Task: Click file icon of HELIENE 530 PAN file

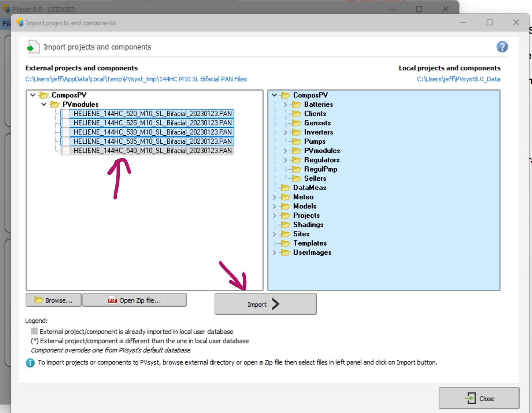Action: point(66,132)
